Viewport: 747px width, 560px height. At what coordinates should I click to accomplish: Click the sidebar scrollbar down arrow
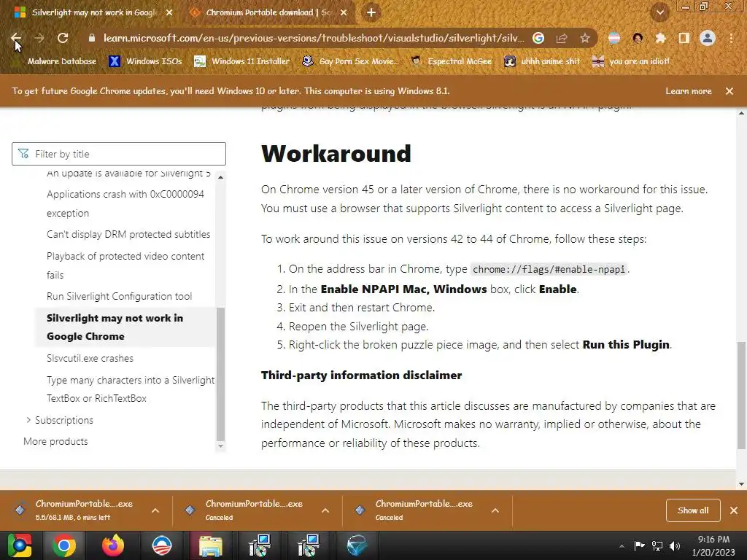[x=220, y=446]
